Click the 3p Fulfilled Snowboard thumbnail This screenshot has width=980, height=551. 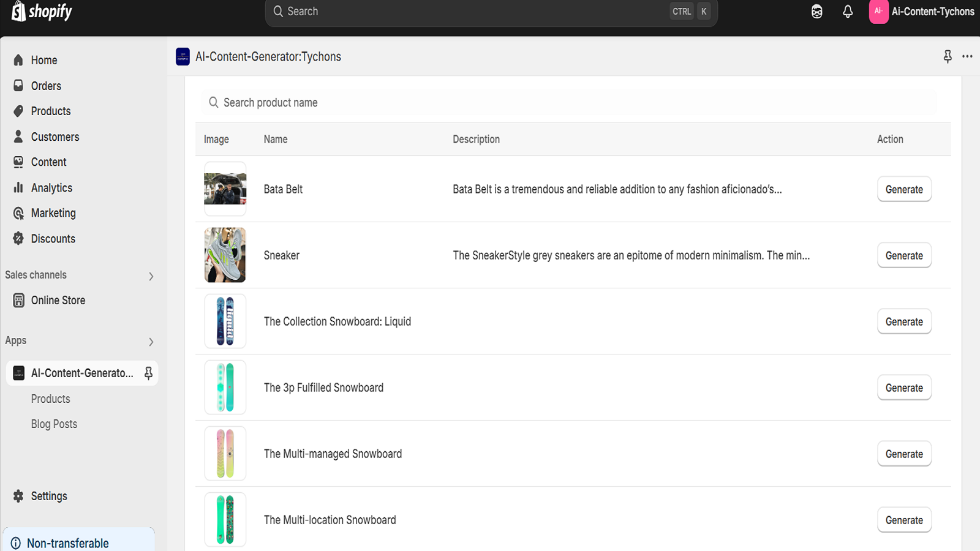click(225, 387)
